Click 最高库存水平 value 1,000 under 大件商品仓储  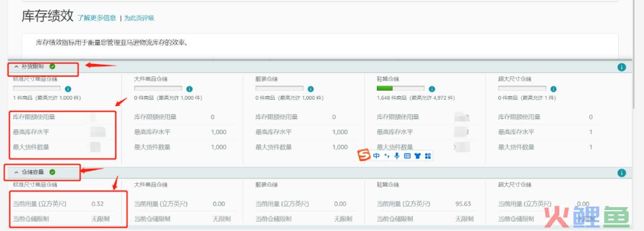218,132
